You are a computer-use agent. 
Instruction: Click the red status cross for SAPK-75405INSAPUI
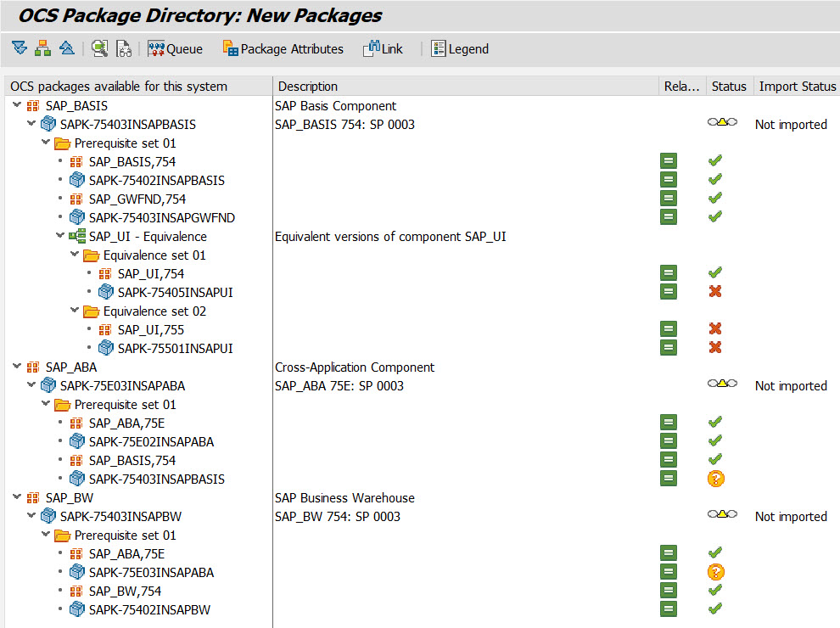click(714, 291)
